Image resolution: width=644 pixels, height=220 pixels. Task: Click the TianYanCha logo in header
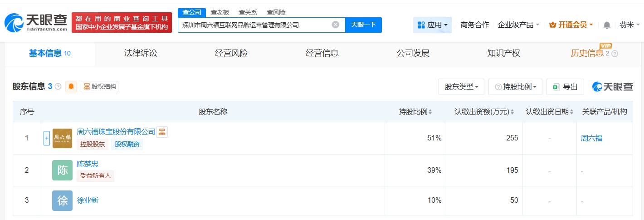tap(36, 23)
